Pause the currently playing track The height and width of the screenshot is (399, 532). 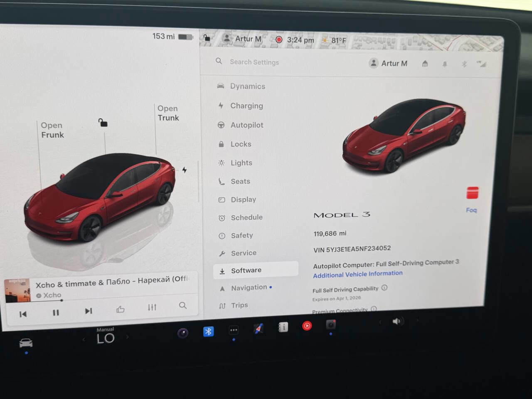(56, 313)
